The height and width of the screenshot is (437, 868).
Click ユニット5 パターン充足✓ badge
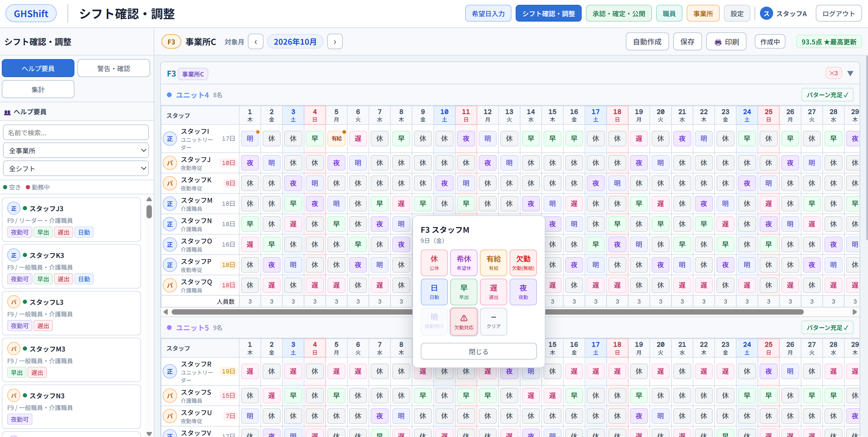click(827, 328)
